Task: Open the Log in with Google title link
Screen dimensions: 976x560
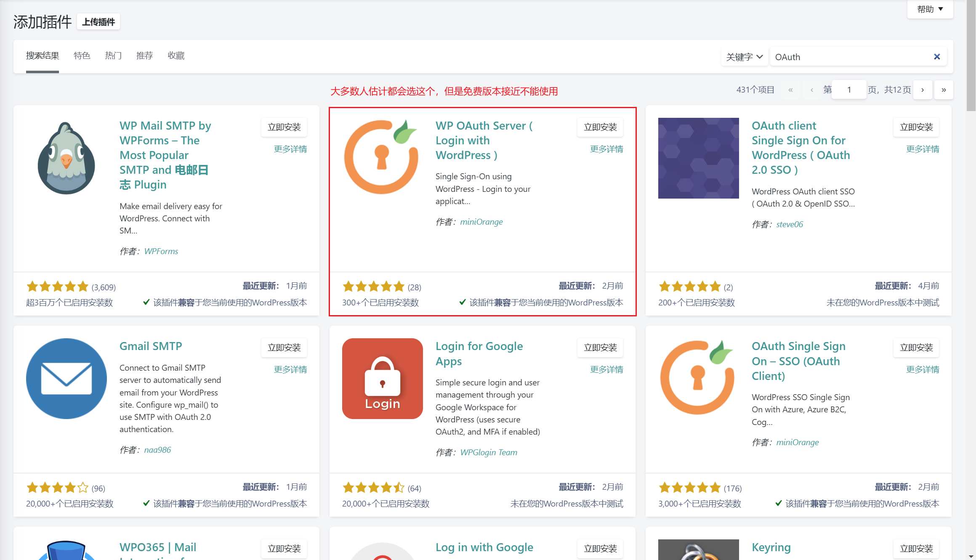Action: coord(484,547)
